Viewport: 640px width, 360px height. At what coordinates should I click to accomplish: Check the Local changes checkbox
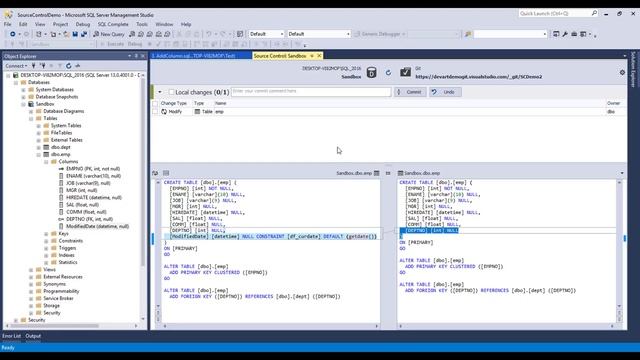tap(171, 92)
